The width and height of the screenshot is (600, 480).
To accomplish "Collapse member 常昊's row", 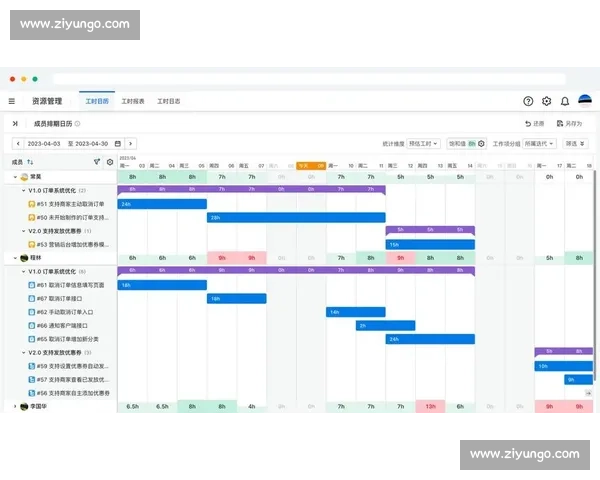I will (15, 177).
